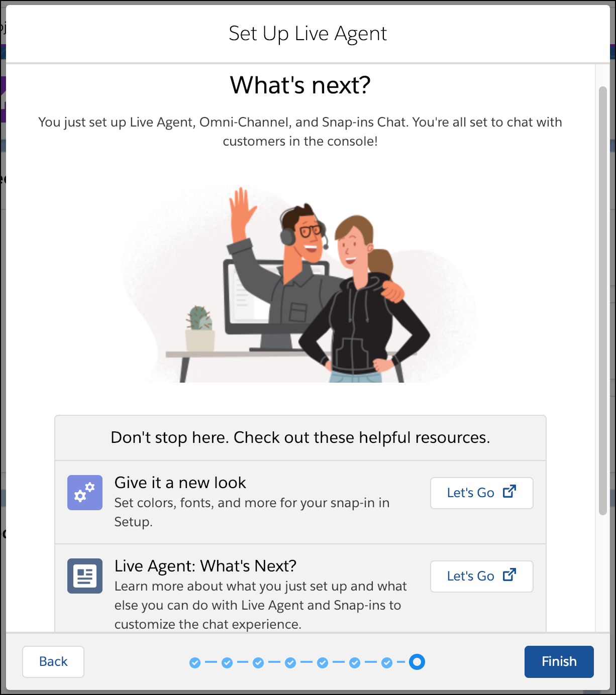Go back with the Back button
The height and width of the screenshot is (695, 616).
point(53,661)
